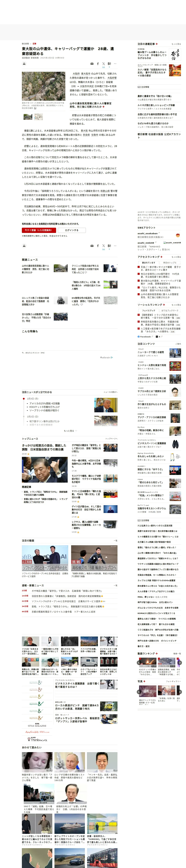
Task: Open 動画一覧 link beside 動画ランキング
Action: tap(177, 654)
